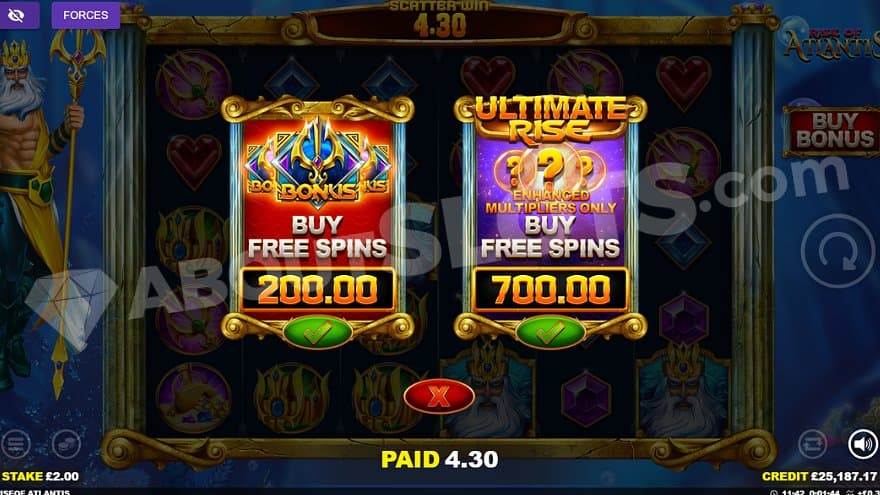The image size is (880, 495).
Task: Confirm the 200.00 free spins purchase checkmark
Action: point(317,333)
